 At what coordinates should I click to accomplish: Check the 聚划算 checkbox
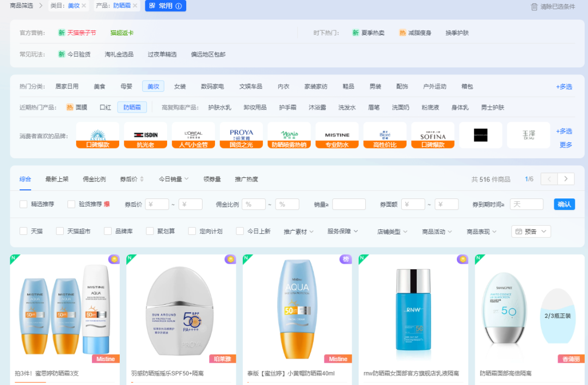click(x=150, y=231)
